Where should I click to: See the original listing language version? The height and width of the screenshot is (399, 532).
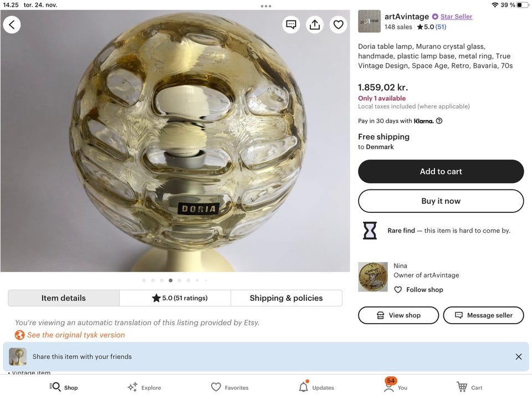[75, 335]
